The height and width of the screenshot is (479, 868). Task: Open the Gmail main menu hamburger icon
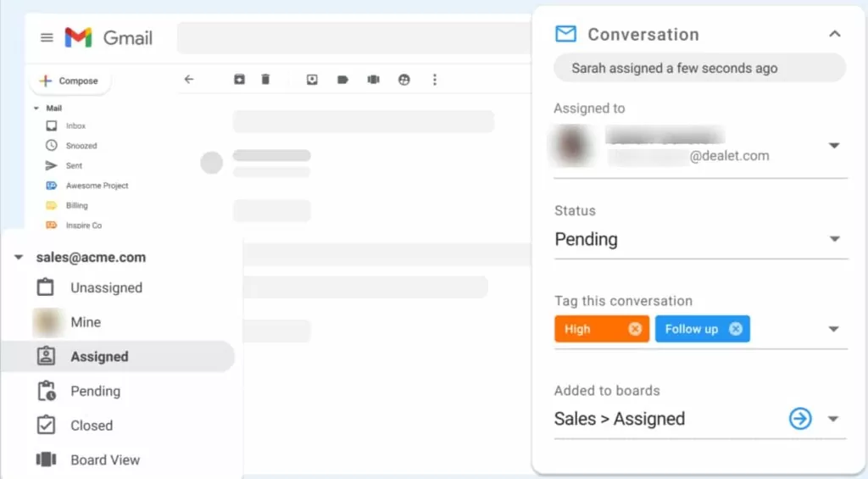[47, 37]
